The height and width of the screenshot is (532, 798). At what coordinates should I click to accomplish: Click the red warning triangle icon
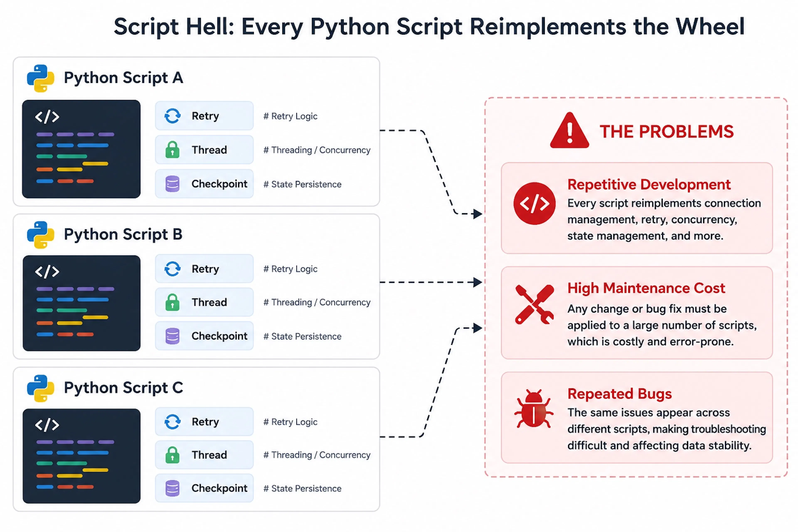[x=570, y=130]
